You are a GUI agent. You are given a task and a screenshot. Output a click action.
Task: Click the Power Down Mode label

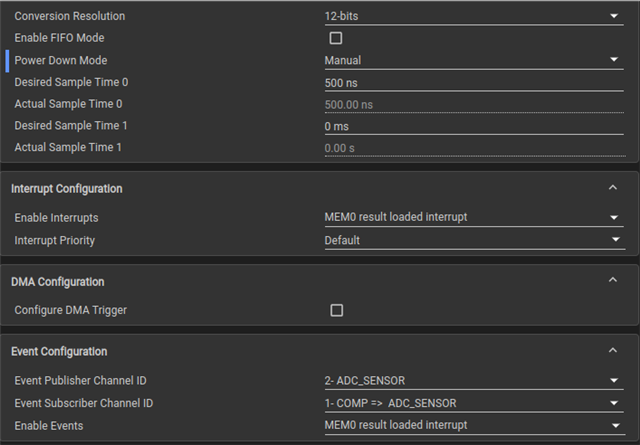61,60
